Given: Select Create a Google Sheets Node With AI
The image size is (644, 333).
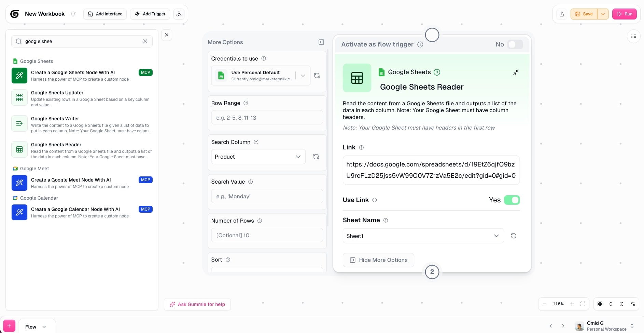Looking at the screenshot, I should tap(82, 76).
